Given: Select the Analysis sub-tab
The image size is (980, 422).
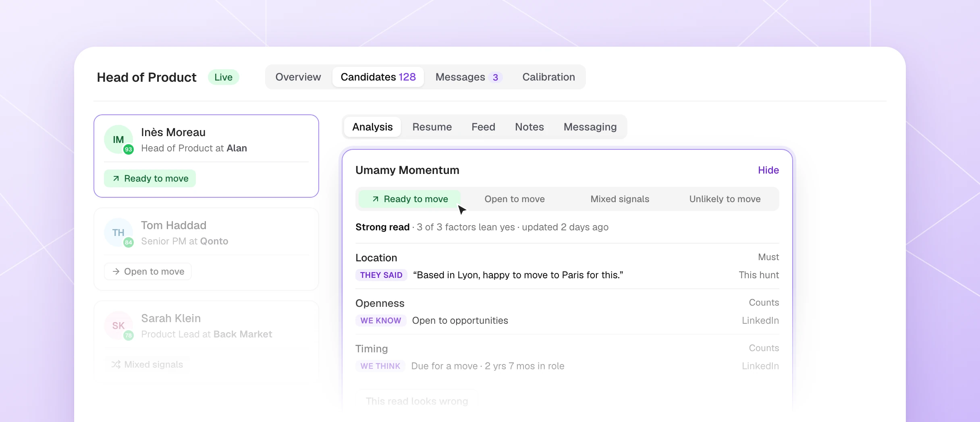Looking at the screenshot, I should [x=372, y=127].
